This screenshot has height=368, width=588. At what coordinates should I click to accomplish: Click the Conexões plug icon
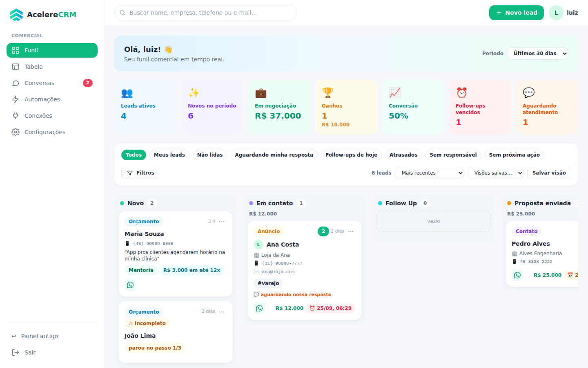[16, 116]
